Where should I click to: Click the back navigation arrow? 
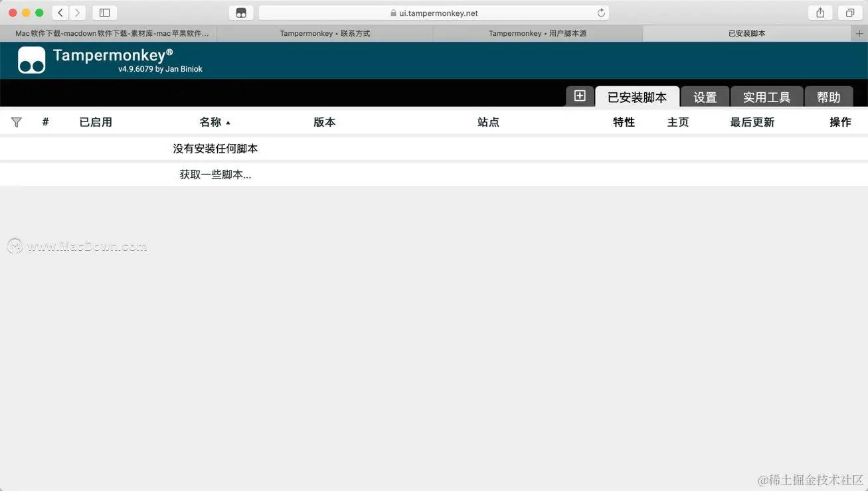point(59,12)
